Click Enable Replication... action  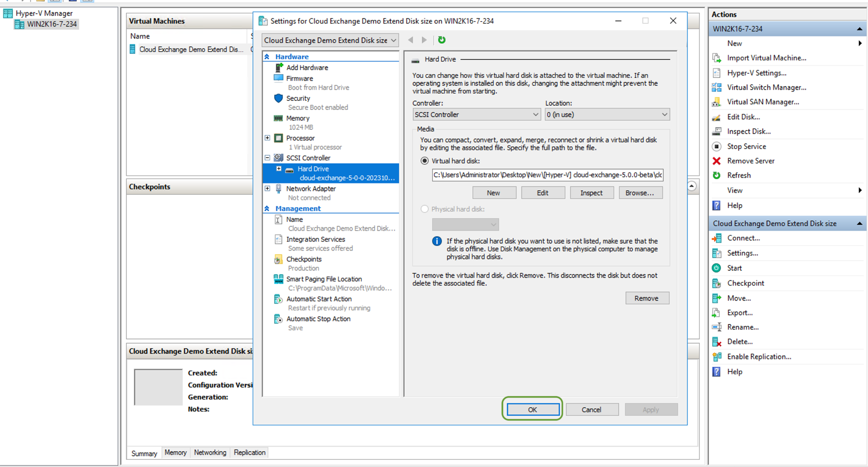(759, 357)
